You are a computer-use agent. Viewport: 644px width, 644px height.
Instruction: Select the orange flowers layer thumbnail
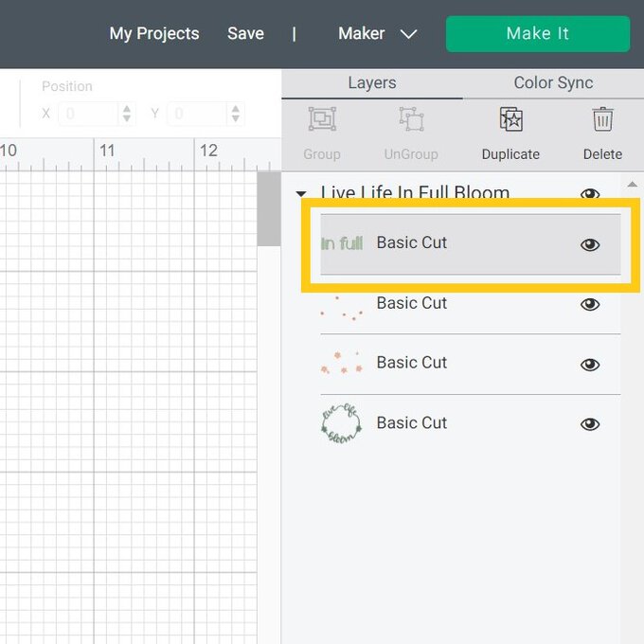click(x=341, y=364)
